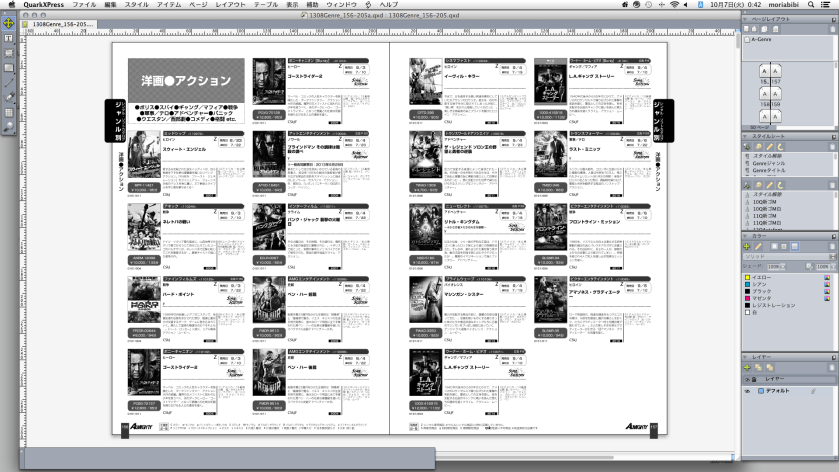
Task: Click trash icon in character styles toolbar
Action: point(832,185)
